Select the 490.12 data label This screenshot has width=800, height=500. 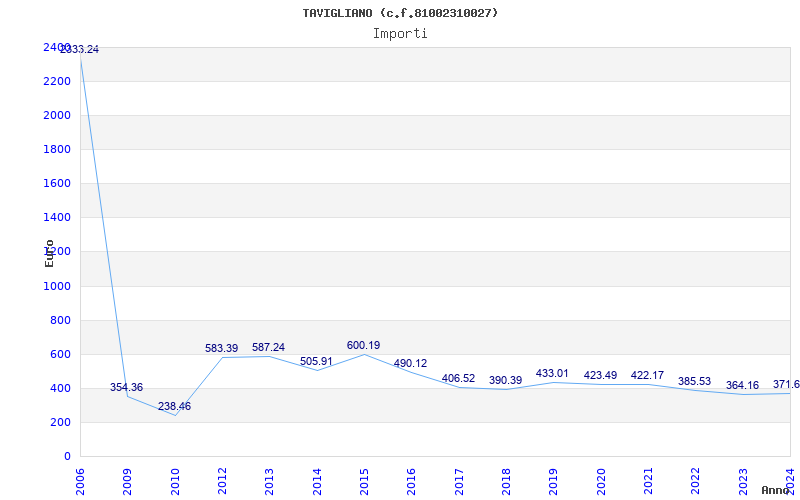pyautogui.click(x=410, y=363)
